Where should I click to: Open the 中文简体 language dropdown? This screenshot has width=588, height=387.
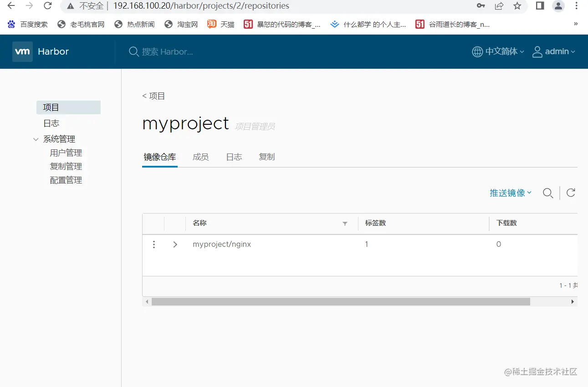505,52
